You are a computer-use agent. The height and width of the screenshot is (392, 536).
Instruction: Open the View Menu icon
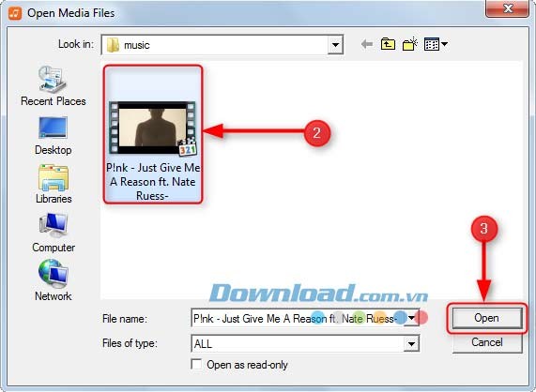pos(436,44)
